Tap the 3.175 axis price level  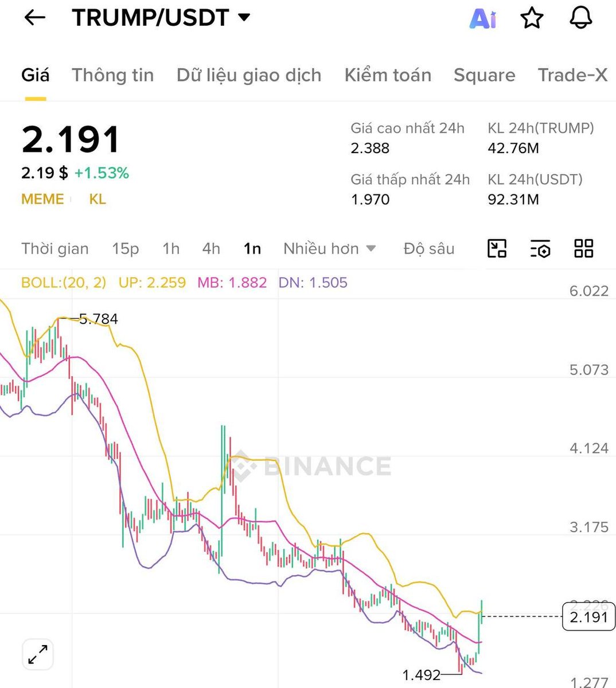tap(589, 527)
